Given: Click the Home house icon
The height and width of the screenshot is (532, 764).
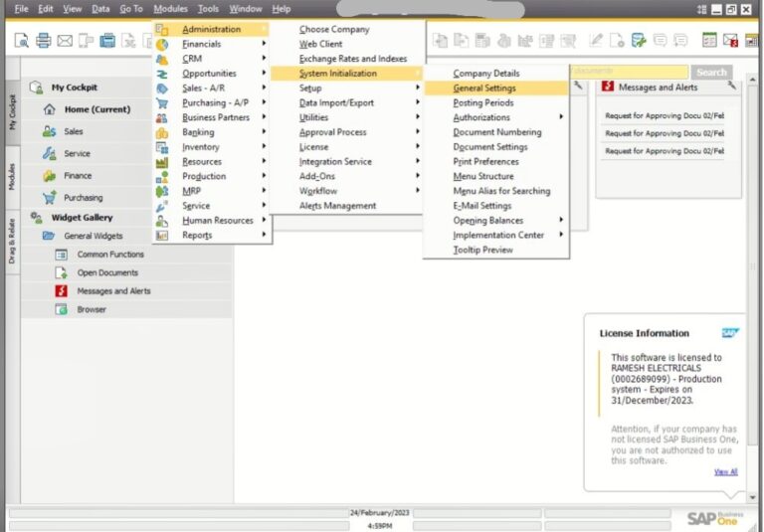Looking at the screenshot, I should click(49, 109).
